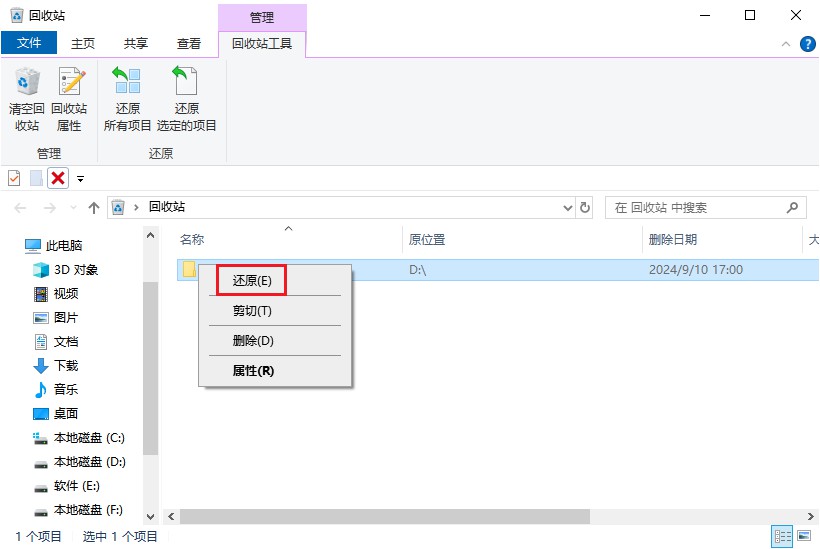
Task: Open the 查看 ribbon tab
Action: (x=189, y=44)
